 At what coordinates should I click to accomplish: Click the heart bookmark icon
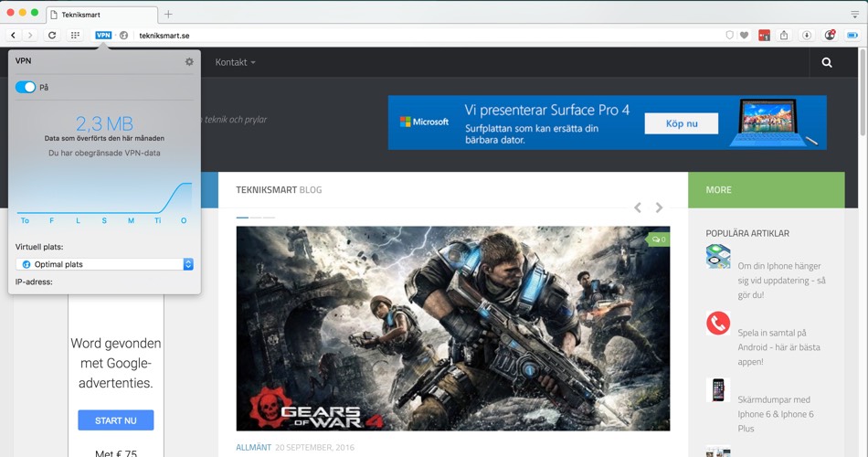(x=744, y=35)
